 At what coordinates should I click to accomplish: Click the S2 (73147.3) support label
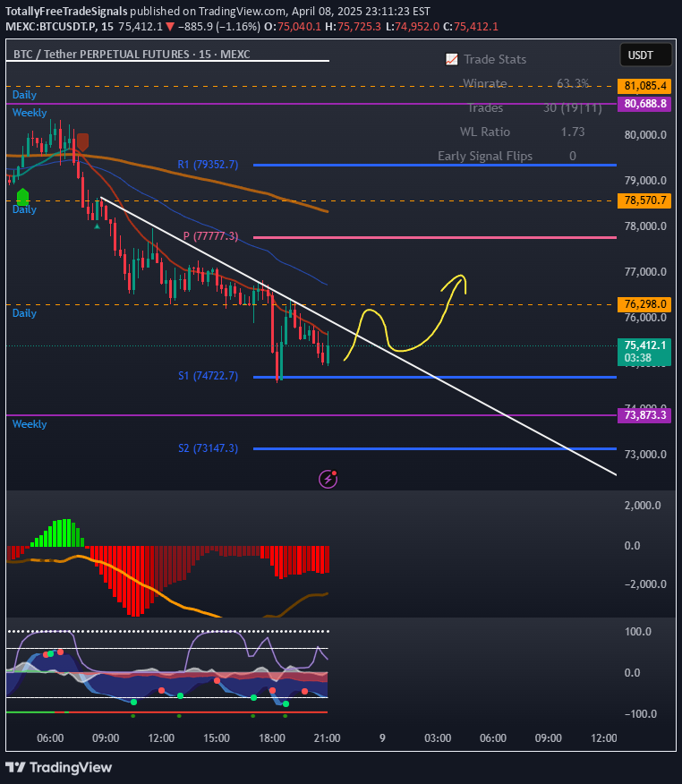click(x=208, y=448)
